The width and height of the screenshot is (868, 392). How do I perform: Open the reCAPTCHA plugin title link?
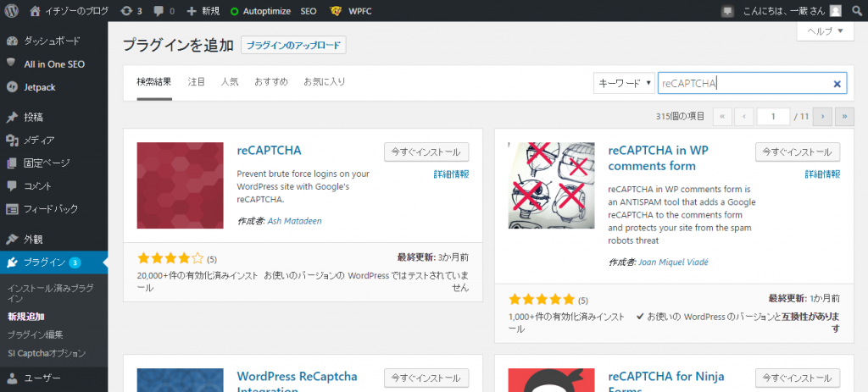pos(269,151)
